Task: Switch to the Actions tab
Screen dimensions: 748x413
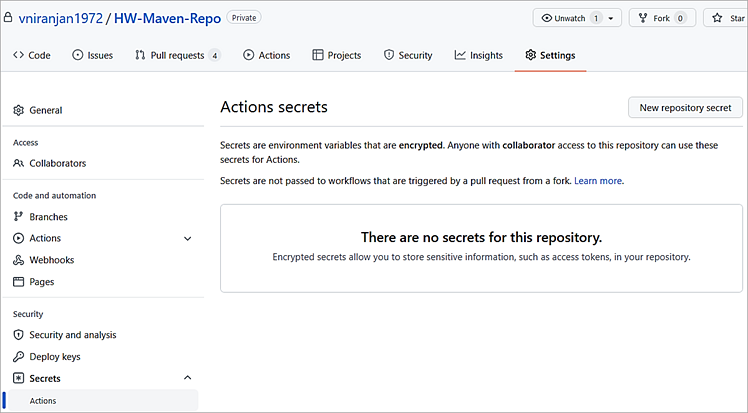Action: coord(267,55)
